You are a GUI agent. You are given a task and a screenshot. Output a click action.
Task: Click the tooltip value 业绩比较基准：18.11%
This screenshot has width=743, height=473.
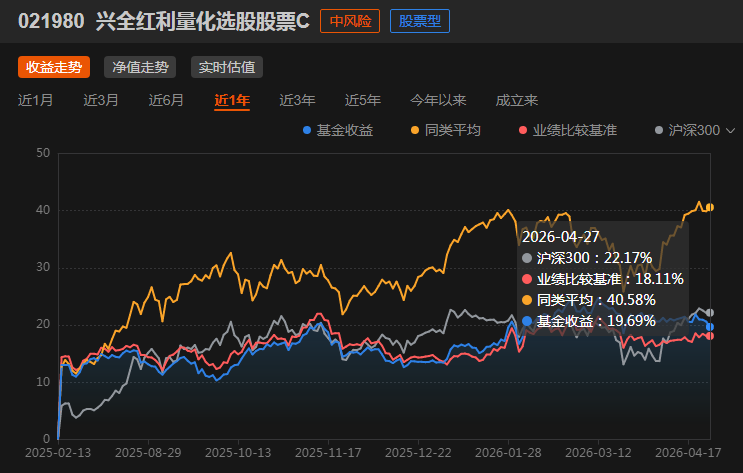tap(603, 279)
